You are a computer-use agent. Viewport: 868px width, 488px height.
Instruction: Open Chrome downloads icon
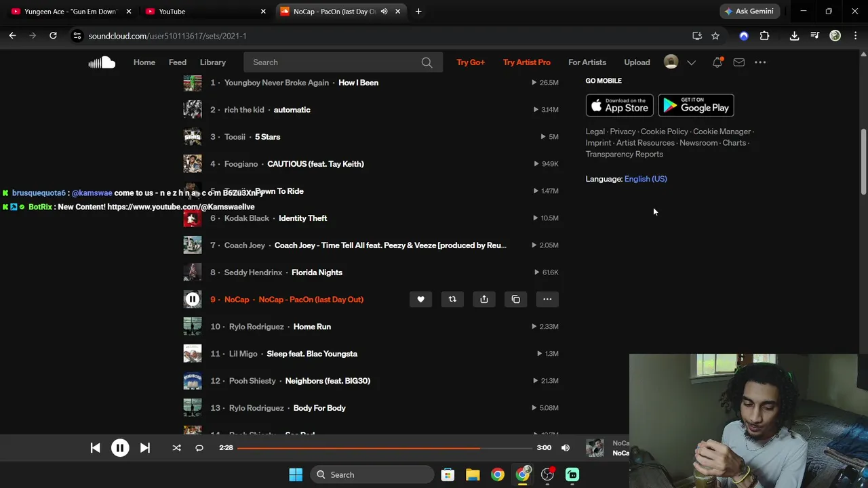click(x=794, y=36)
